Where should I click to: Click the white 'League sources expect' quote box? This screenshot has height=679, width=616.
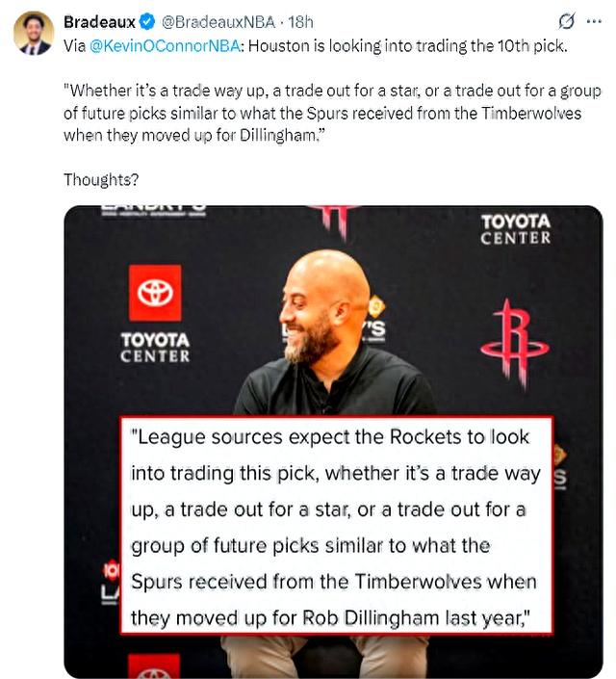(336, 525)
